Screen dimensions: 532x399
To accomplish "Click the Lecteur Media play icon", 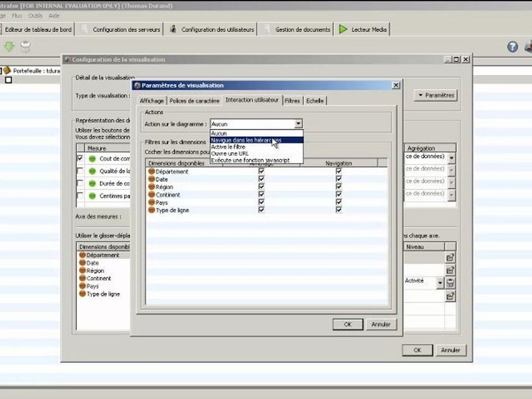I will (343, 29).
